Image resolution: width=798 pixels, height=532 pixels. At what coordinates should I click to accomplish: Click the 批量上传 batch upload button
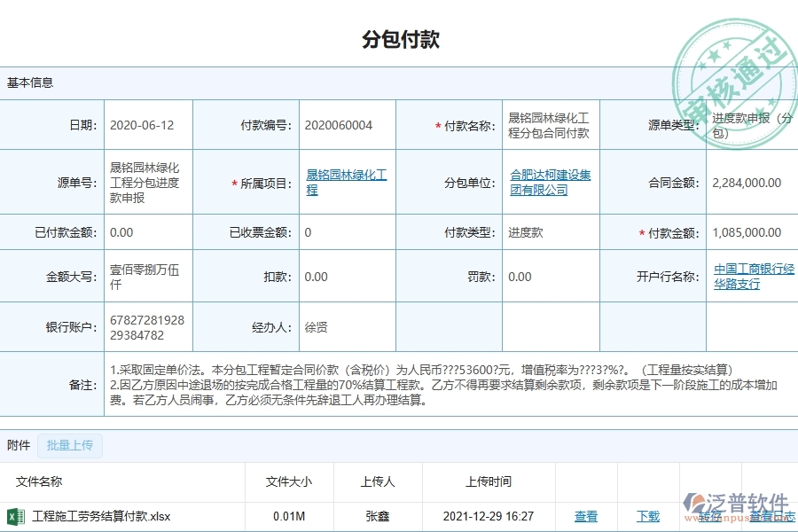pos(71,445)
